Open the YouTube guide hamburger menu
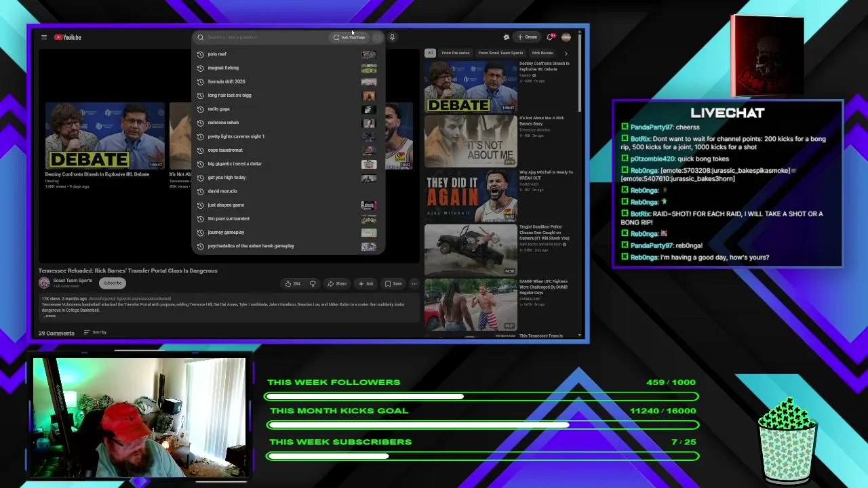Screen dimensions: 868x488 click(x=44, y=37)
